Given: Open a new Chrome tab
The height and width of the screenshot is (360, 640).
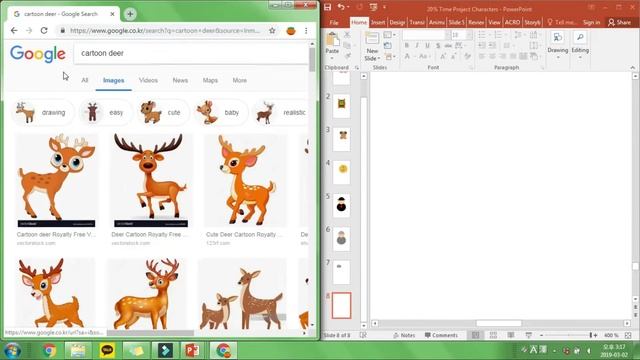Looking at the screenshot, I should pyautogui.click(x=130, y=14).
